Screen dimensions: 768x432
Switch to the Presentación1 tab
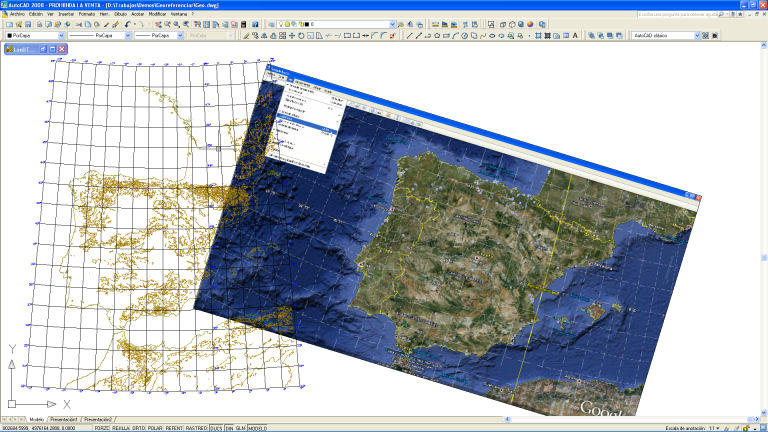(64, 420)
